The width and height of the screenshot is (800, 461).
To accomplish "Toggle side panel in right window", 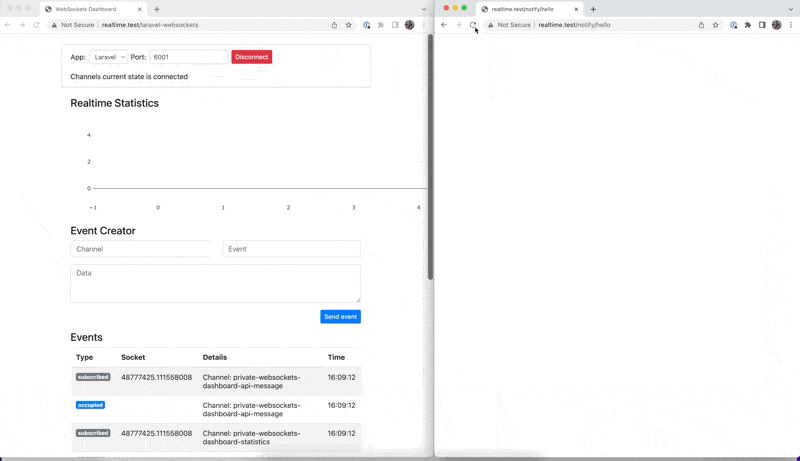I will click(x=762, y=25).
